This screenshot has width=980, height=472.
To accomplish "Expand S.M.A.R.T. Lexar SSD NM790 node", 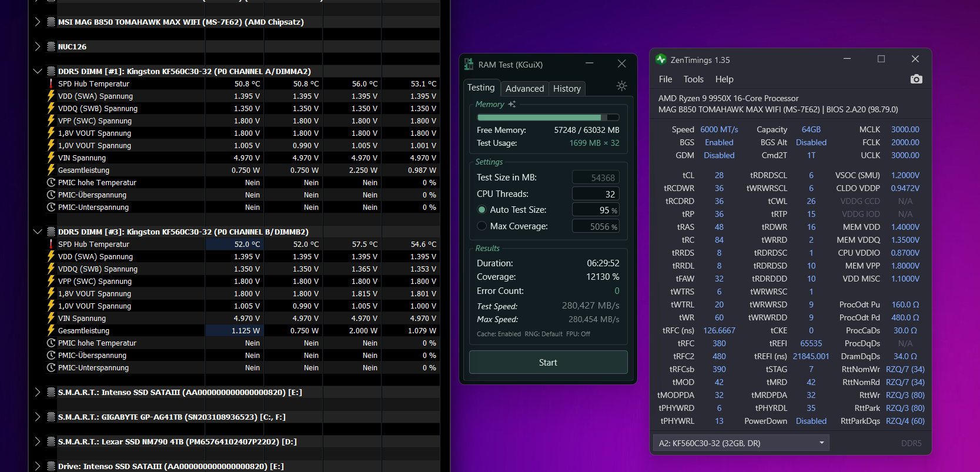I will pyautogui.click(x=38, y=441).
